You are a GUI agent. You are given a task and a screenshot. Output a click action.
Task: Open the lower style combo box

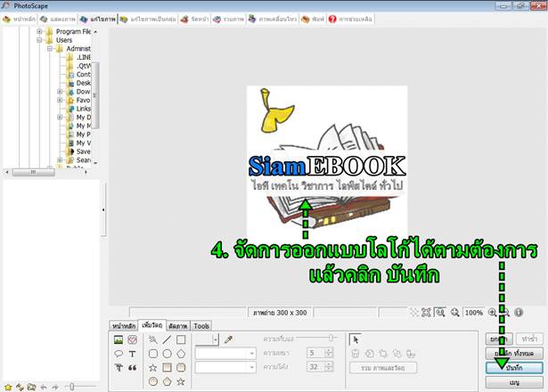[x=225, y=367]
